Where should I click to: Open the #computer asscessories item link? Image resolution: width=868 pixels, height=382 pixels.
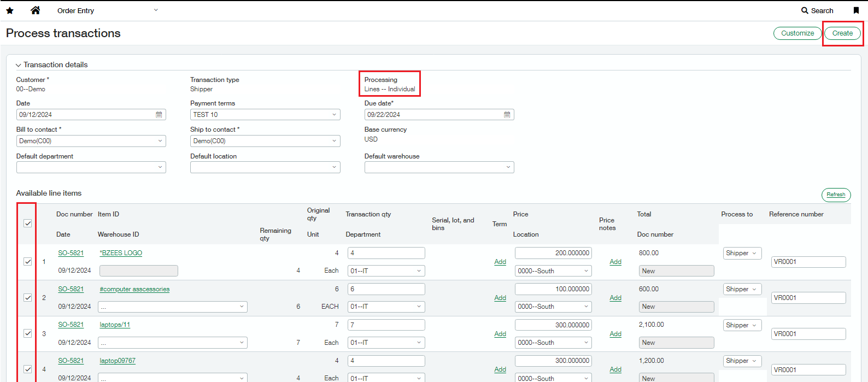[134, 289]
